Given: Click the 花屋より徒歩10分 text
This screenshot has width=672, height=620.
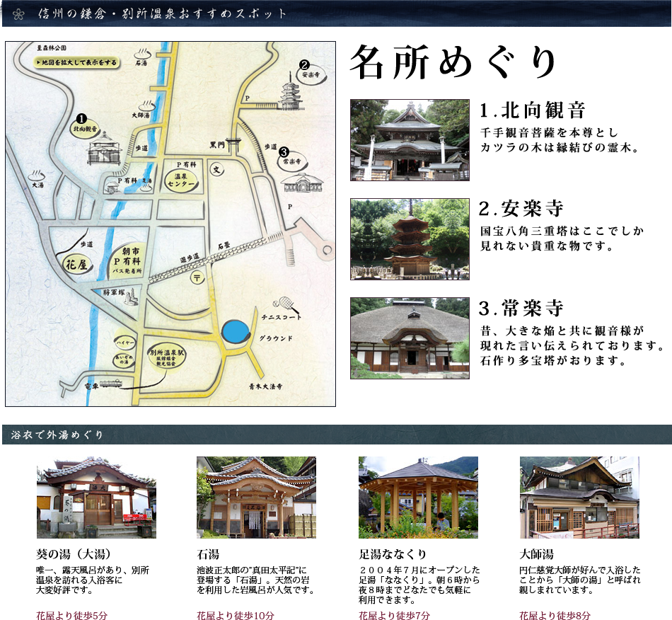Looking at the screenshot, I should [x=236, y=615].
